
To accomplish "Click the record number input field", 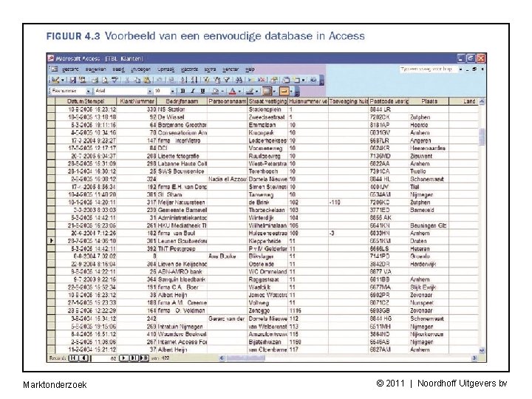I will pyautogui.click(x=104, y=358).
